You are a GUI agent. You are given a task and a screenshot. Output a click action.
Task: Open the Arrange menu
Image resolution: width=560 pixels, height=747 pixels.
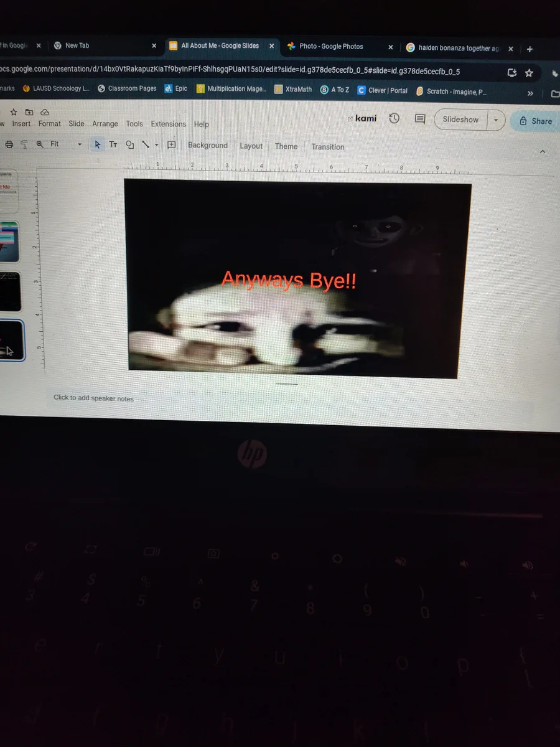(x=105, y=124)
